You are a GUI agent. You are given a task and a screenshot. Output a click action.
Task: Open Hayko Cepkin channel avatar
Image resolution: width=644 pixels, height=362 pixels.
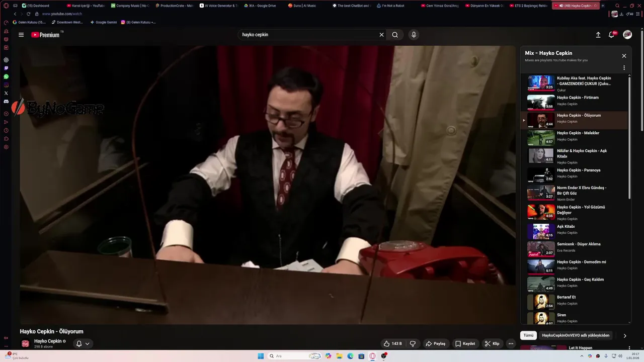pyautogui.click(x=25, y=343)
